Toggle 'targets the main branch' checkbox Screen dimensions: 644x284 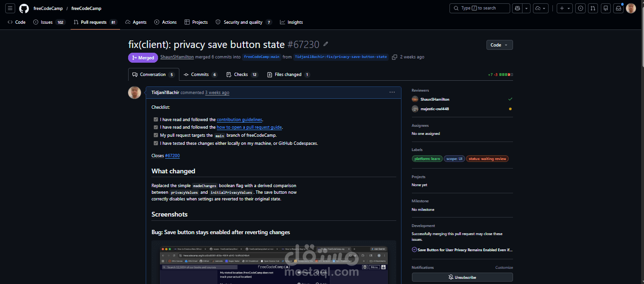pos(156,135)
